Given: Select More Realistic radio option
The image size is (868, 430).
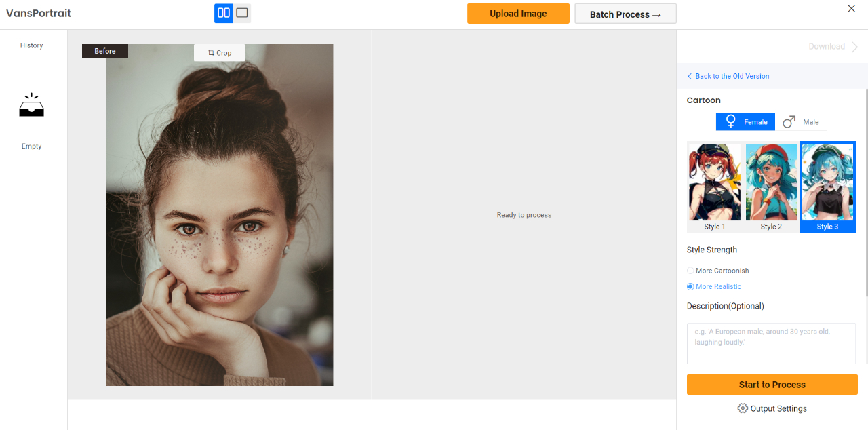Looking at the screenshot, I should pyautogui.click(x=714, y=286).
